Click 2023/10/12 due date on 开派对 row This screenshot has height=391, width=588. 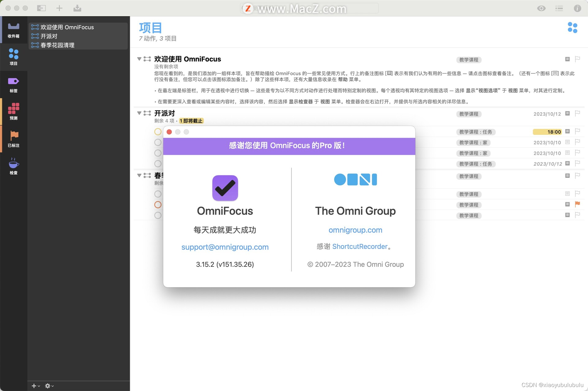(547, 114)
